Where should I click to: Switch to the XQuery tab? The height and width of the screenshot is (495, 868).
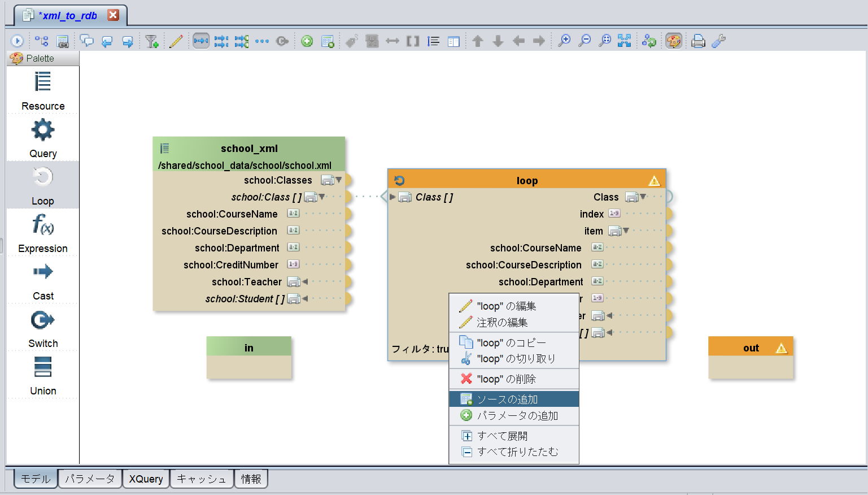[146, 479]
